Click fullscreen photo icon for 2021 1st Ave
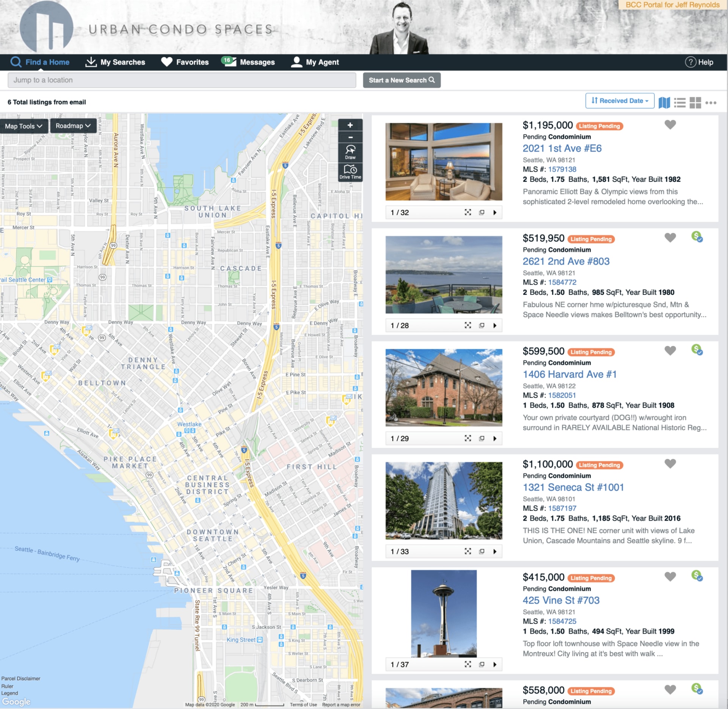The width and height of the screenshot is (728, 709). (x=468, y=212)
